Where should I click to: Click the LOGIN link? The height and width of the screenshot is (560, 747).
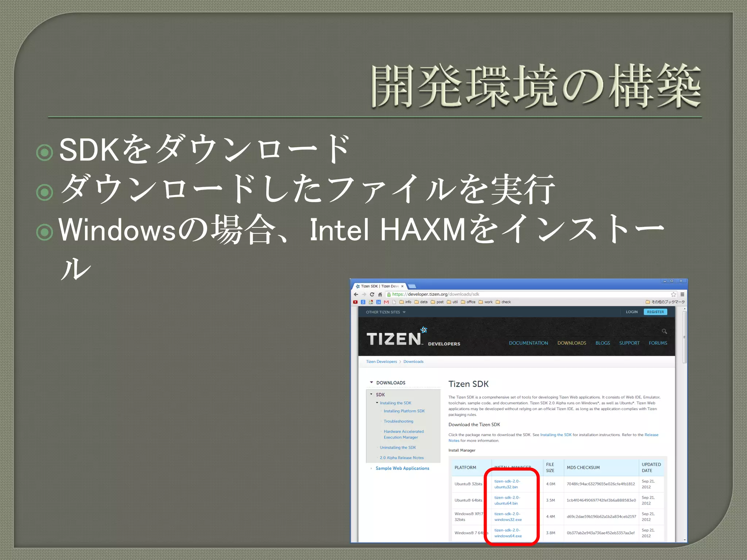tap(632, 312)
